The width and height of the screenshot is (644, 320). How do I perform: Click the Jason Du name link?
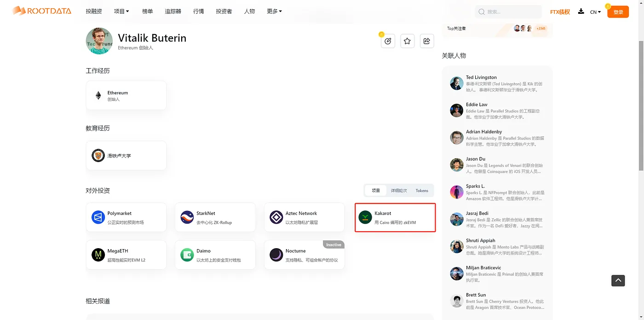[x=476, y=159]
